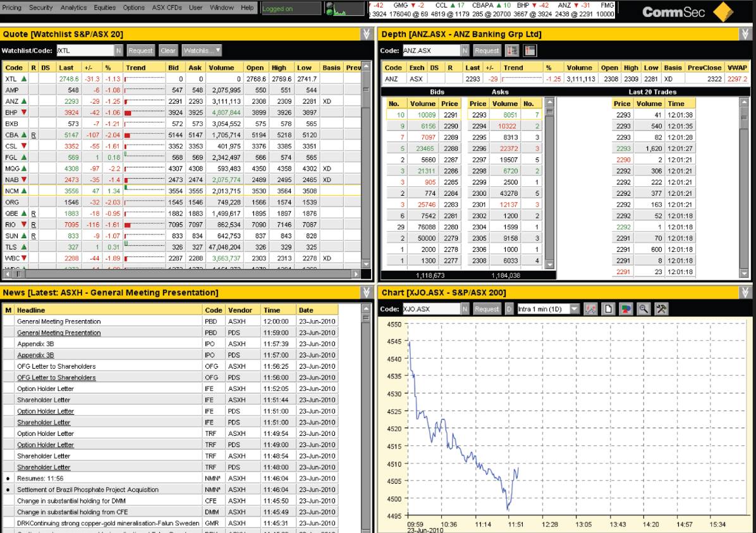Open underlined OFG Letter to Shareholders headline
Viewport: 756px width, 533px height.
56,378
